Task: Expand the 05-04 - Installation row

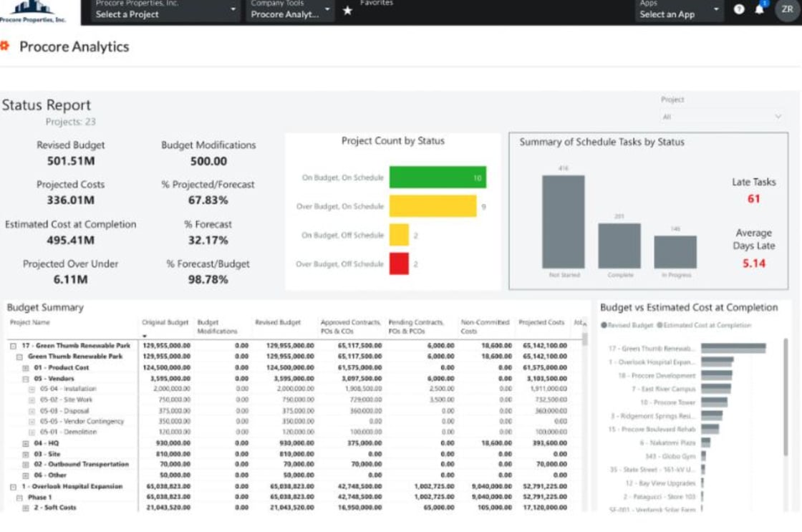Action: coord(32,390)
